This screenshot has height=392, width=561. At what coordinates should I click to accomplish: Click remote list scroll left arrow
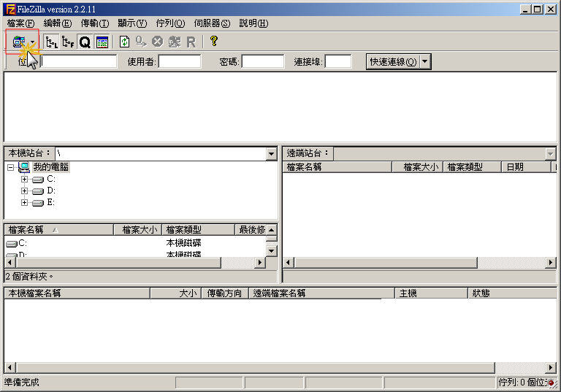[x=289, y=263]
